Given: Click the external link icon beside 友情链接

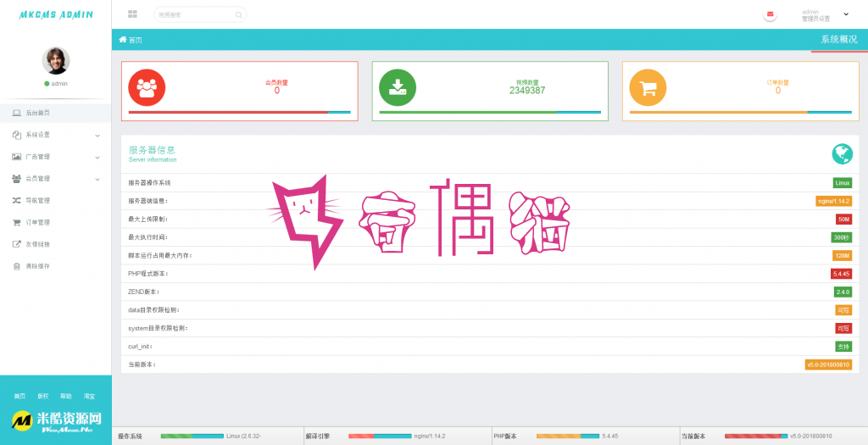Looking at the screenshot, I should click(17, 244).
